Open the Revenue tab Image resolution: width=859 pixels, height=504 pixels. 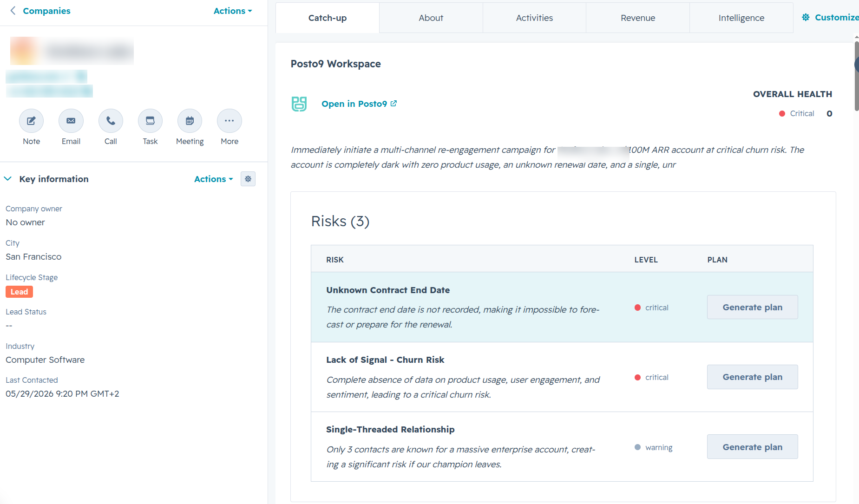(x=638, y=18)
